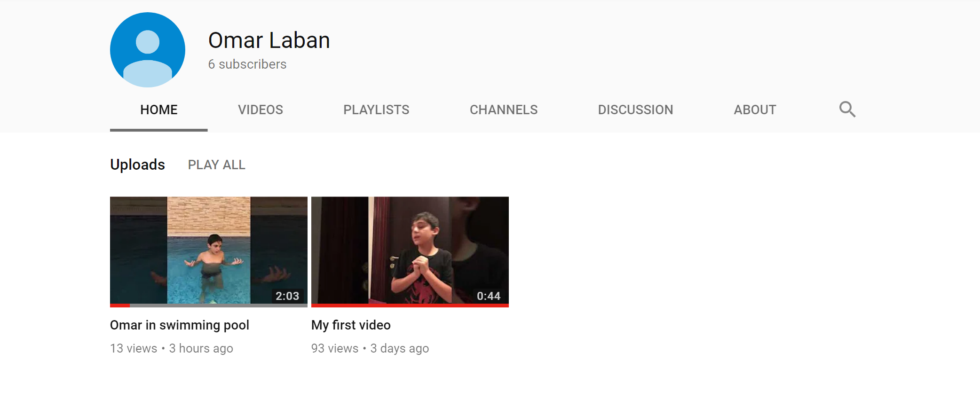Screen dimensions: 980x416
Task: Click the 0:44 duration badge
Action: point(489,296)
